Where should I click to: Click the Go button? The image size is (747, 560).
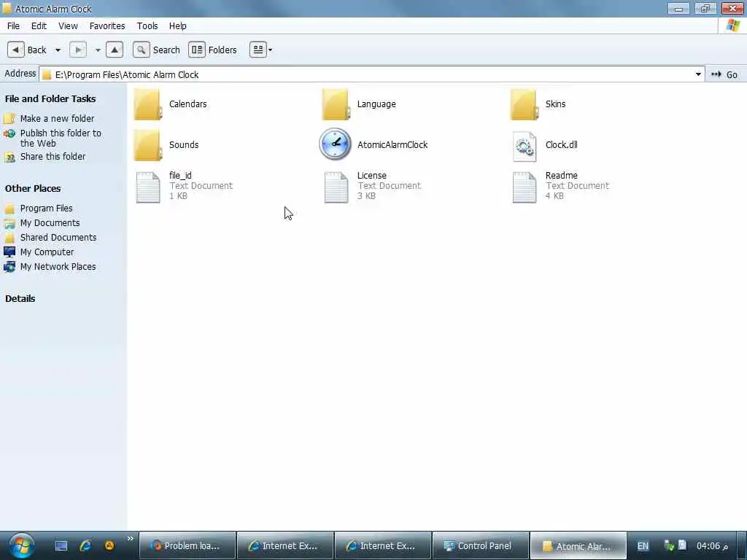pos(724,74)
